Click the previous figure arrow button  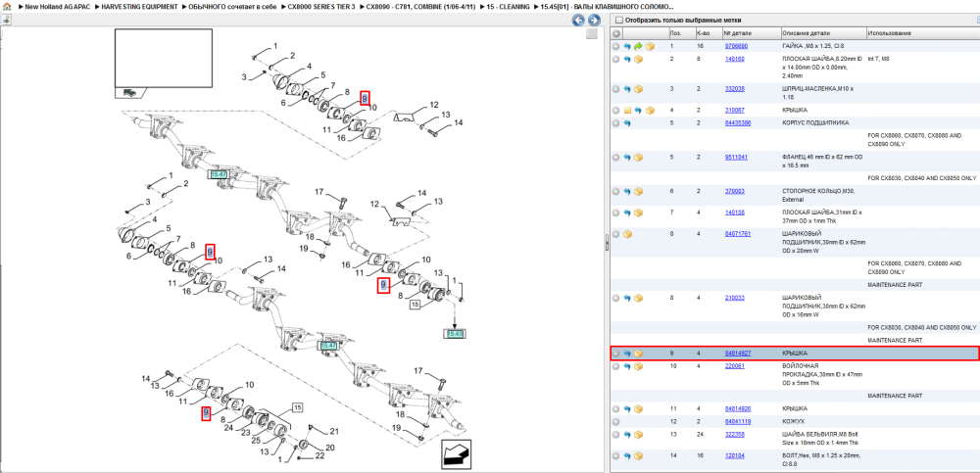(x=579, y=20)
